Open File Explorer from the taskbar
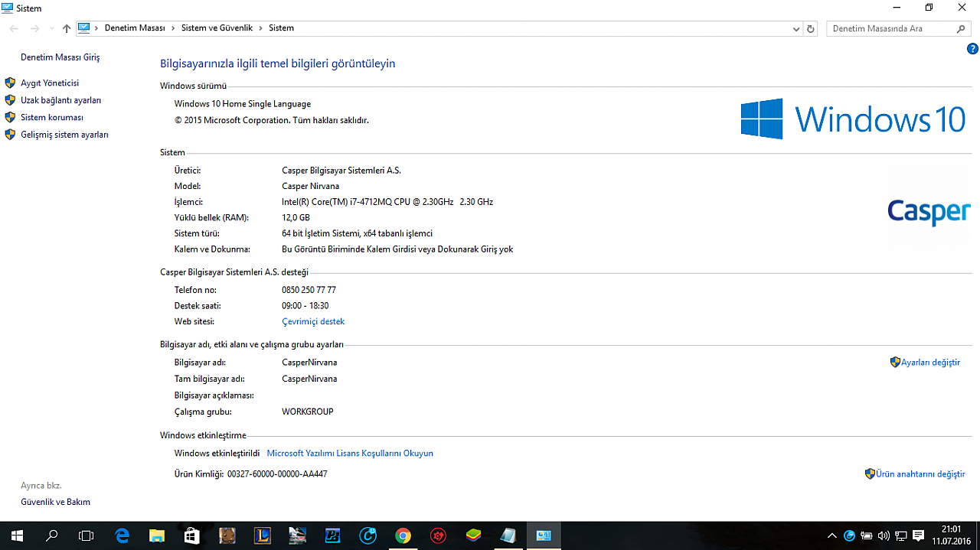Screen dimensions: 980x550 [x=157, y=536]
